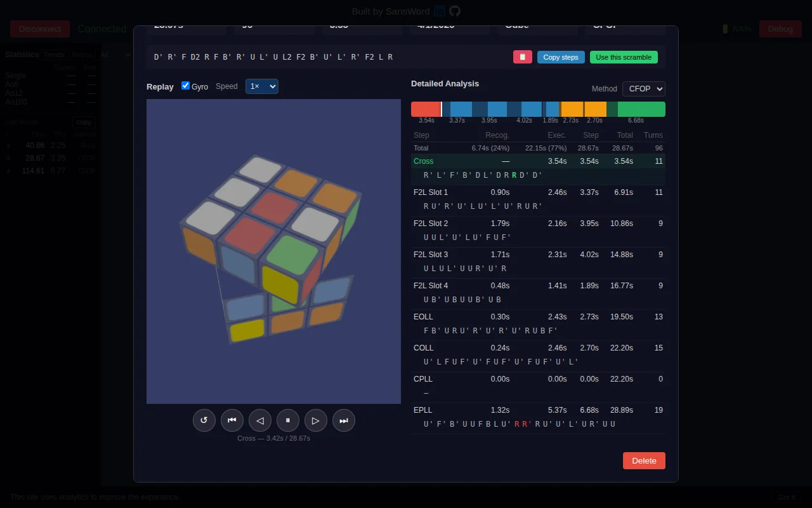The height and width of the screenshot is (508, 812).
Task: Click the red Cross segment in timeline
Action: (x=426, y=109)
